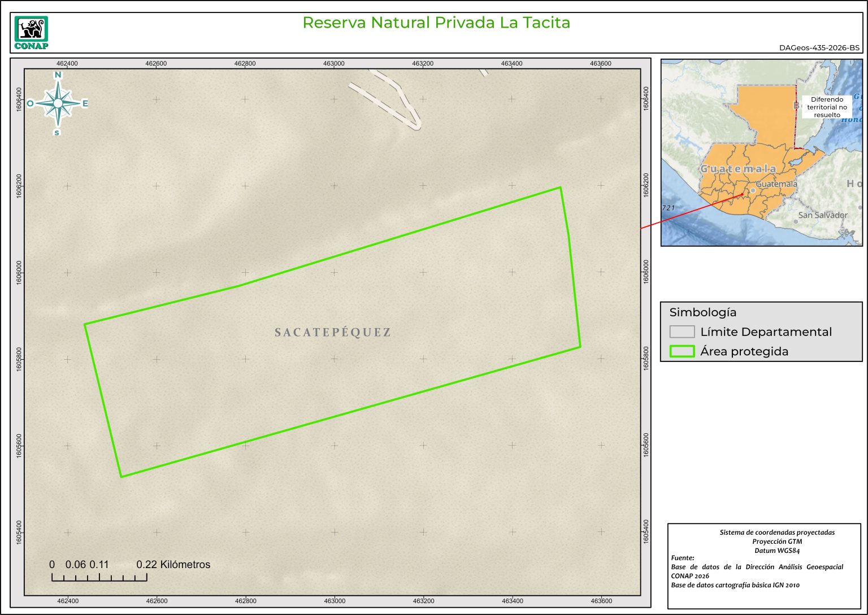868x615 pixels.
Task: Click the S letter on compass rose
Action: pyautogui.click(x=57, y=133)
